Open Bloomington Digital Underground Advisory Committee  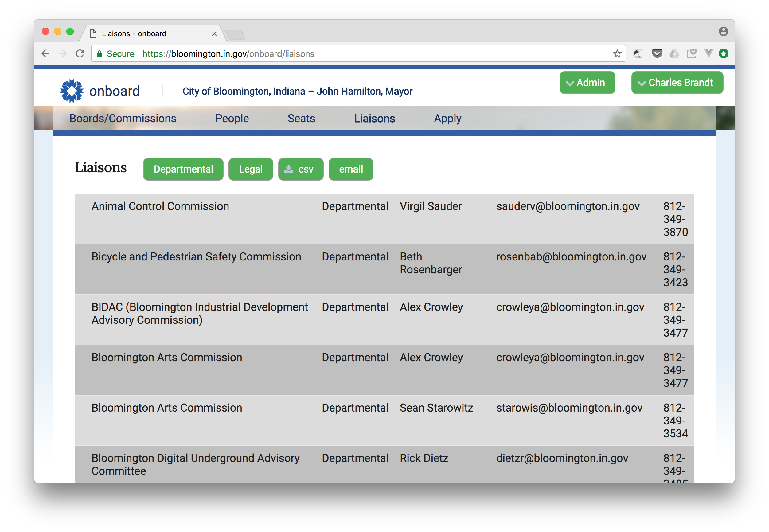tap(196, 464)
